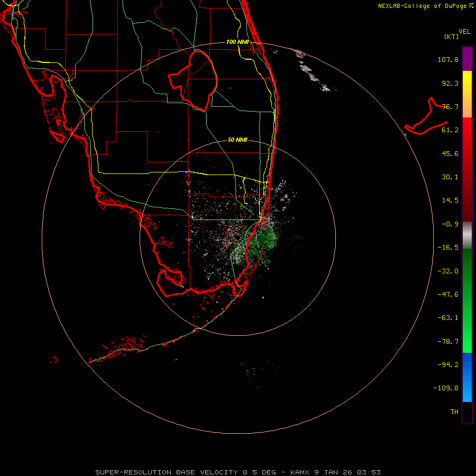This screenshot has width=476, height=476.
Task: Click the 03:53 timestamp
Action: pos(369,472)
